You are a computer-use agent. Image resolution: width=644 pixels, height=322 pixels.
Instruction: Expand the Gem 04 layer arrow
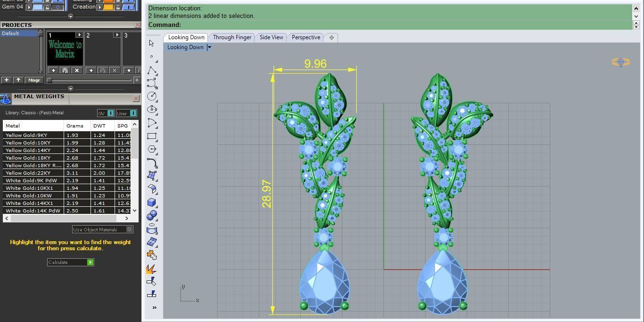point(30,8)
